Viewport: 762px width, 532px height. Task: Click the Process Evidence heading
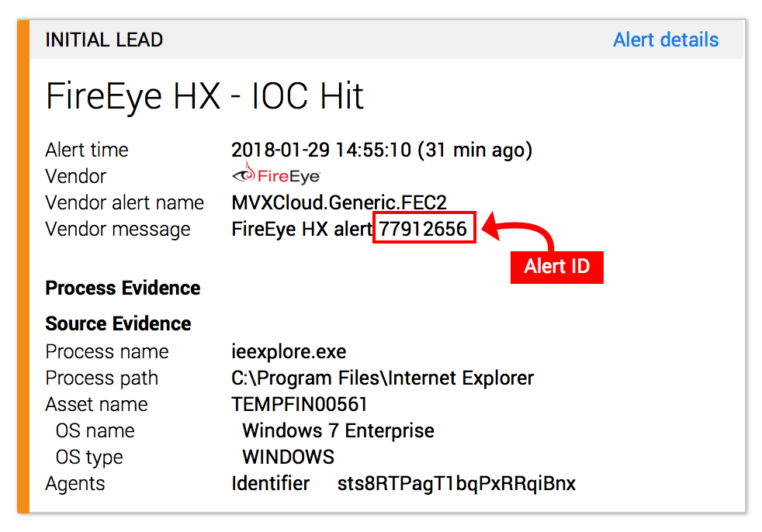(123, 288)
